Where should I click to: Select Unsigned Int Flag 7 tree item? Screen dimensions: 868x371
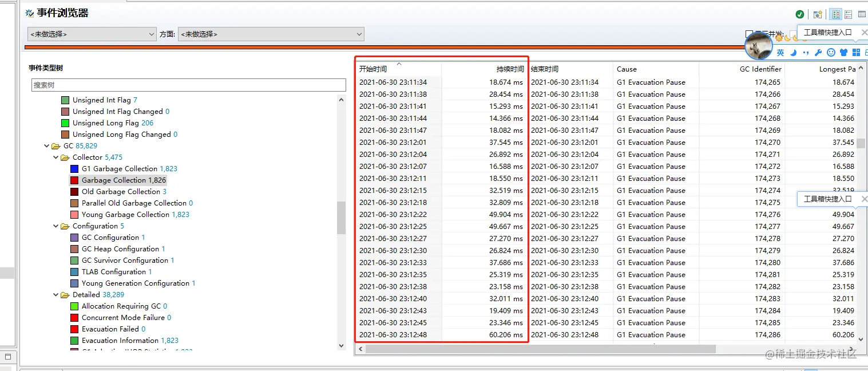(x=105, y=100)
